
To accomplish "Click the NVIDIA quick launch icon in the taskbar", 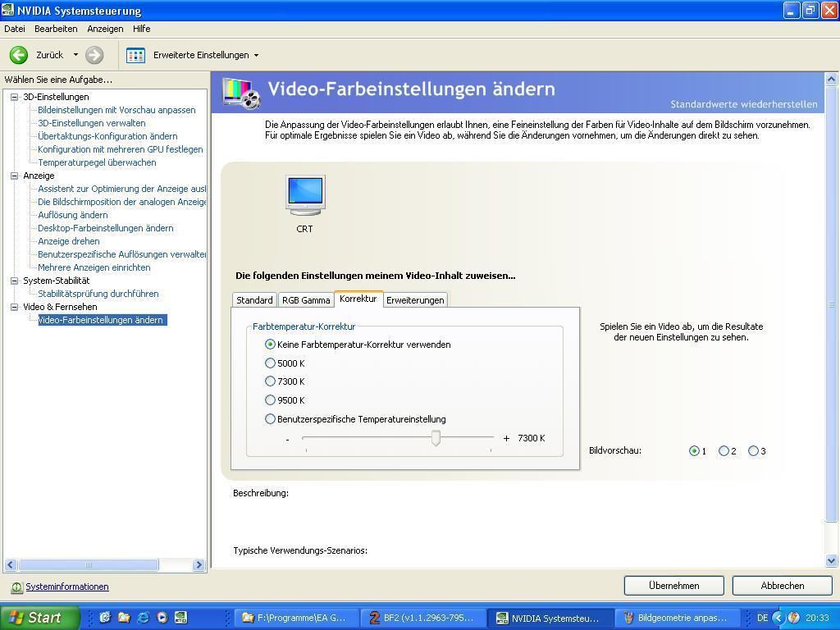I will [181, 618].
